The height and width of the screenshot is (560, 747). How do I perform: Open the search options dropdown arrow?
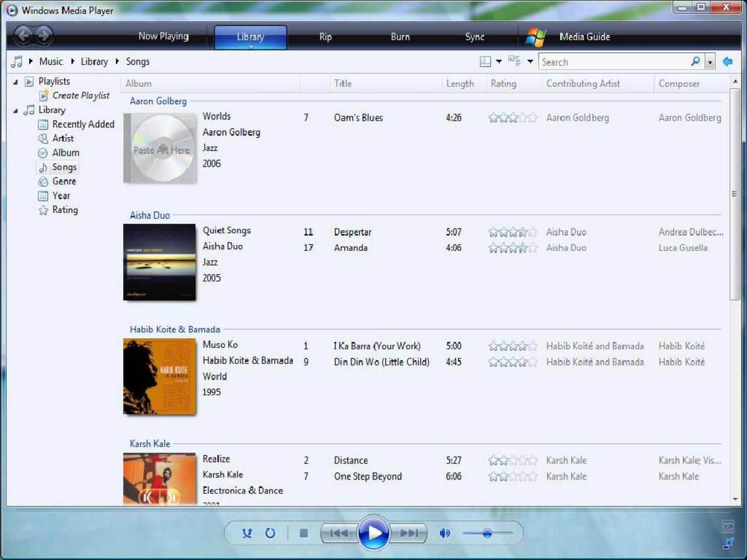tap(710, 62)
